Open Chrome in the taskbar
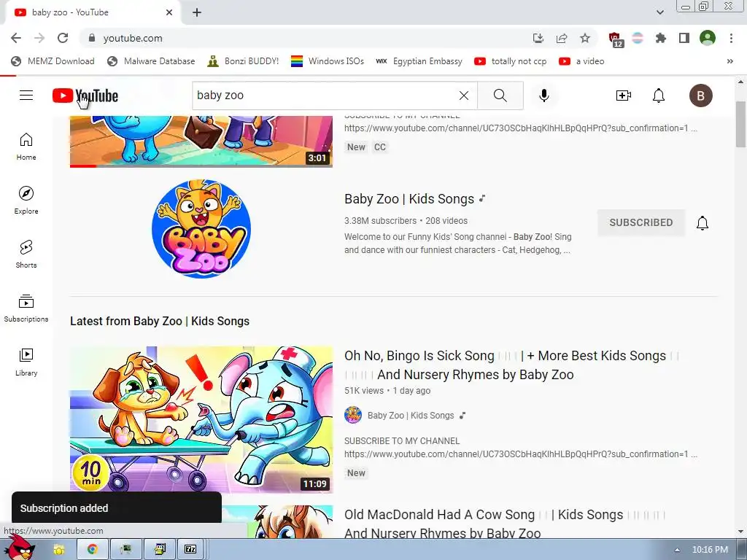The width and height of the screenshot is (747, 560). (x=93, y=550)
